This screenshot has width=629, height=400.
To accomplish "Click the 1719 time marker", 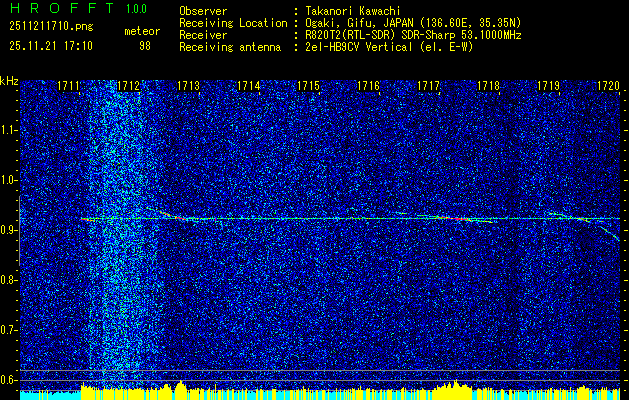I will pos(548,86).
